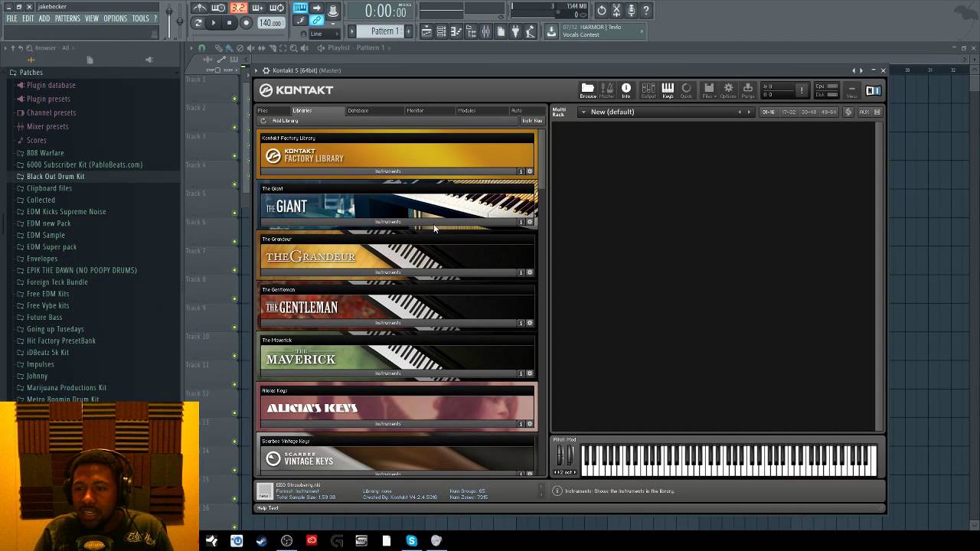Viewport: 980px width, 551px height.
Task: Open FL Studio plugin picker plug icon
Action: click(x=515, y=31)
